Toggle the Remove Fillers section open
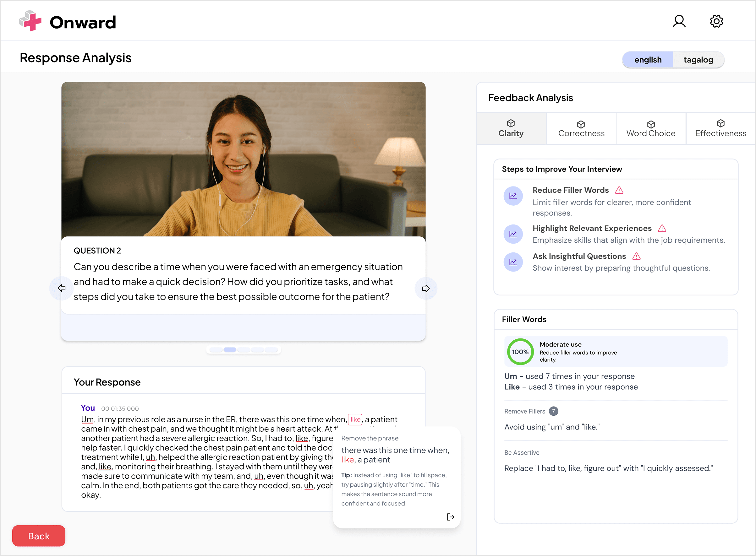 pyautogui.click(x=525, y=411)
